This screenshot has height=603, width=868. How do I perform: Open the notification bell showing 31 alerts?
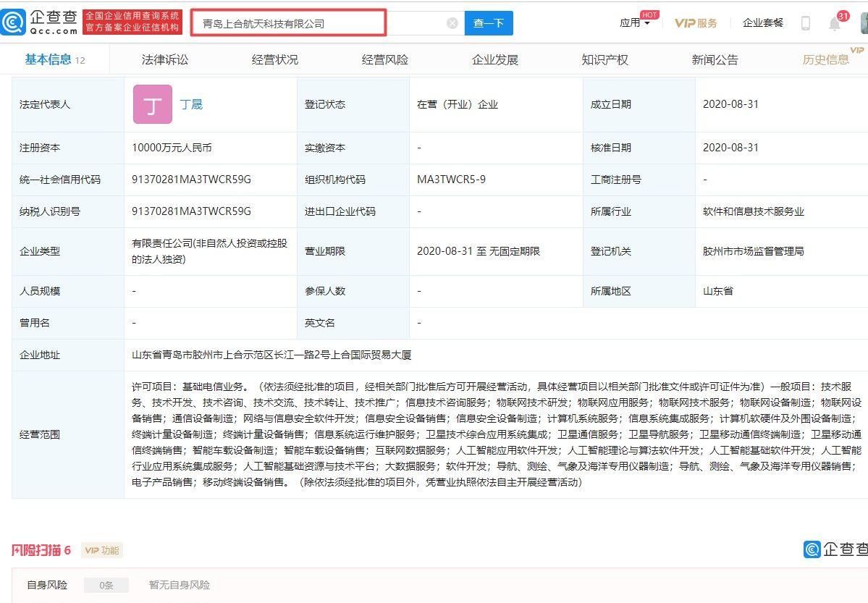coord(834,22)
